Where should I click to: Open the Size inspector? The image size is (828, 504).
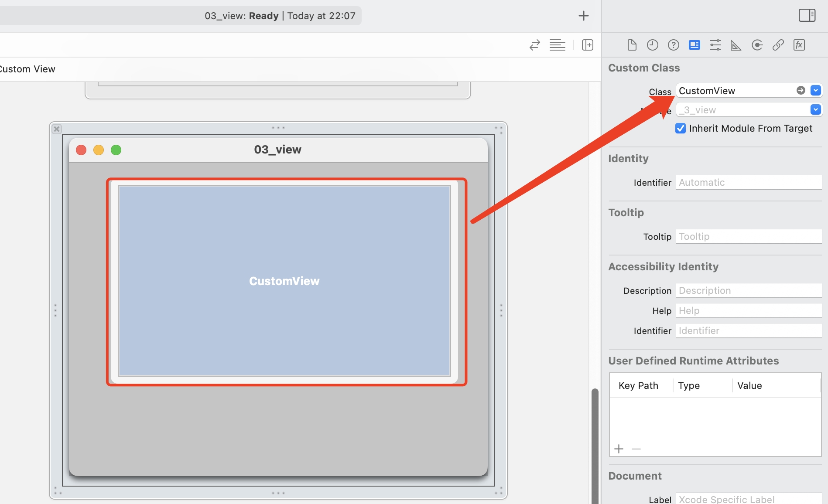pos(736,45)
